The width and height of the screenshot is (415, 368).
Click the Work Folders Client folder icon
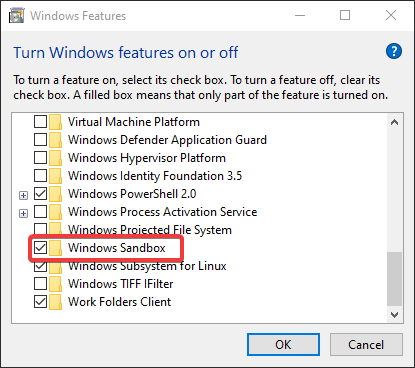coord(55,302)
